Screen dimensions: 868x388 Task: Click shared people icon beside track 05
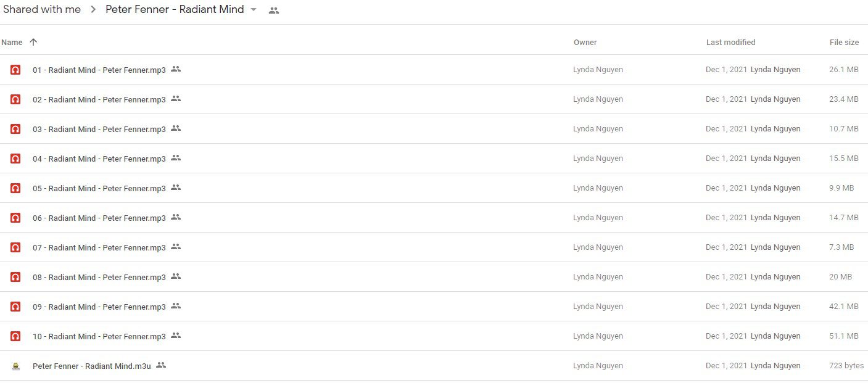point(176,188)
